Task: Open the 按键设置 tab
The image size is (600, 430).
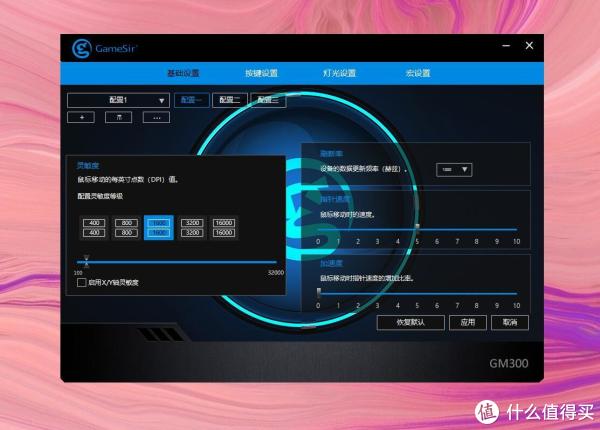Action: point(261,73)
